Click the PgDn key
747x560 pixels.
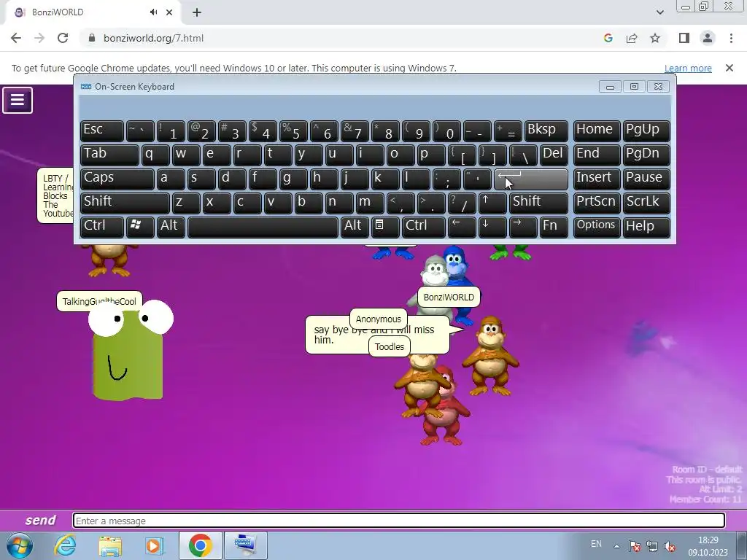(x=646, y=155)
